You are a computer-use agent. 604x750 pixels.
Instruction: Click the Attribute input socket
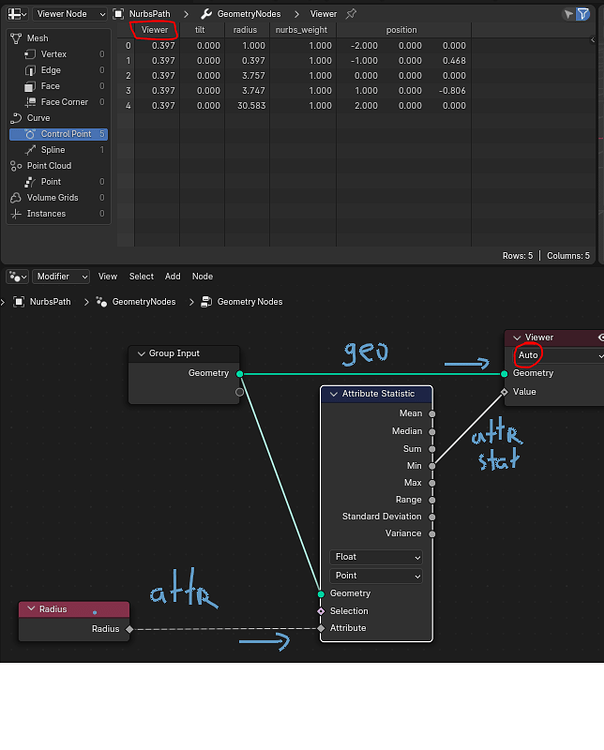point(321,628)
